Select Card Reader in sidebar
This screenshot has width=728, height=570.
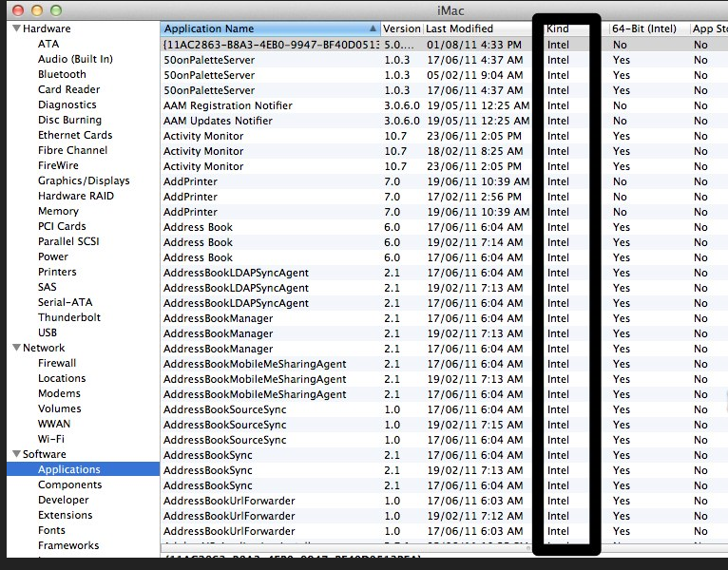68,89
